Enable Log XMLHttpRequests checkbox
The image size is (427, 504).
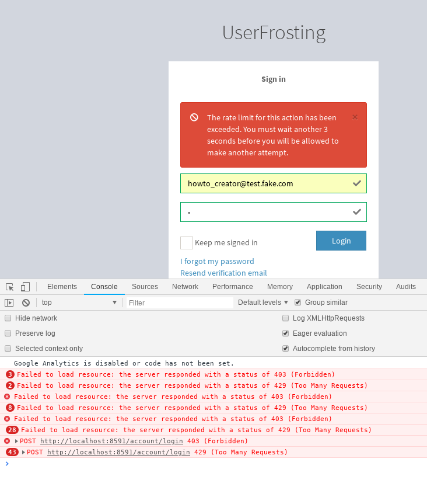(285, 318)
